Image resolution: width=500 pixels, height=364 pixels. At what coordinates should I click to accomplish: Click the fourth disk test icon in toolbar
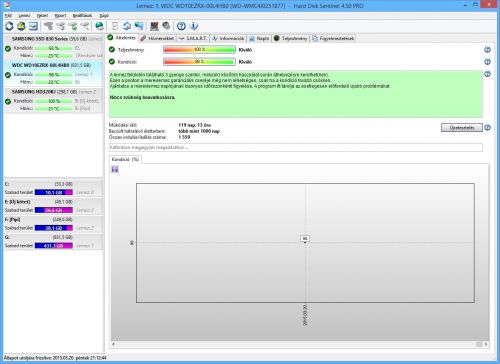pos(85,26)
